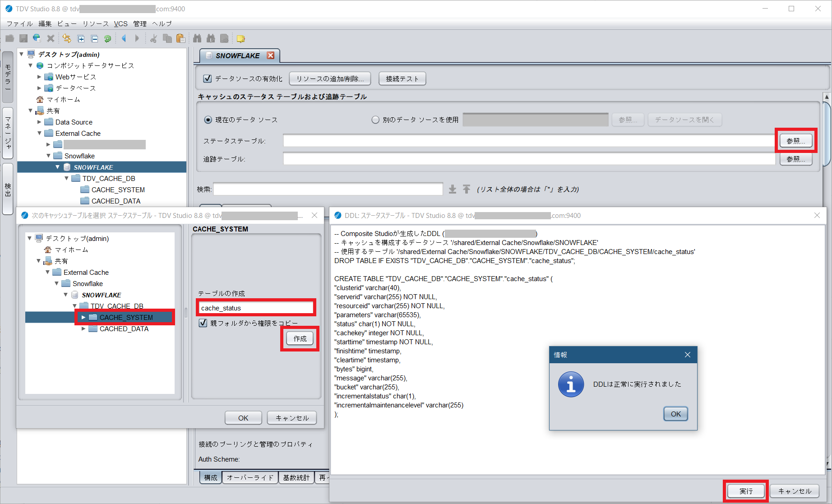Open the マネージャ side tab
The height and width of the screenshot is (504, 832).
click(8, 133)
